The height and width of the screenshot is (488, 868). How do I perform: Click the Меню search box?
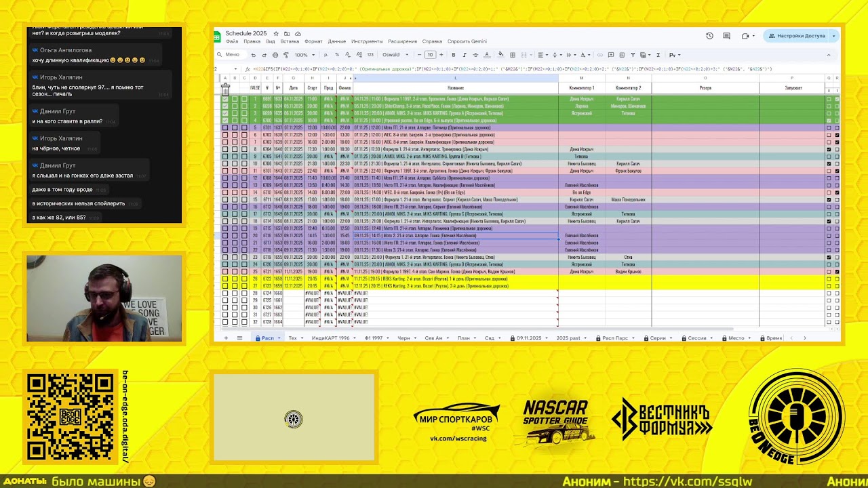231,55
